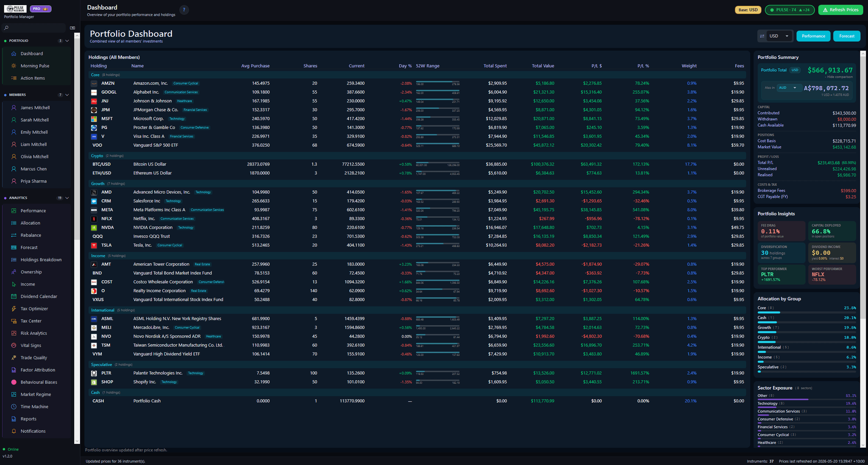Open Morning Pulse via its sun icon
This screenshot has height=465, width=868.
pyautogui.click(x=14, y=66)
